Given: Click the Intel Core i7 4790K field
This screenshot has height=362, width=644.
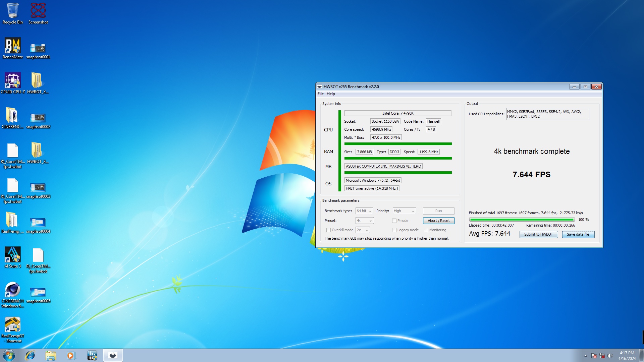Looking at the screenshot, I should [398, 113].
